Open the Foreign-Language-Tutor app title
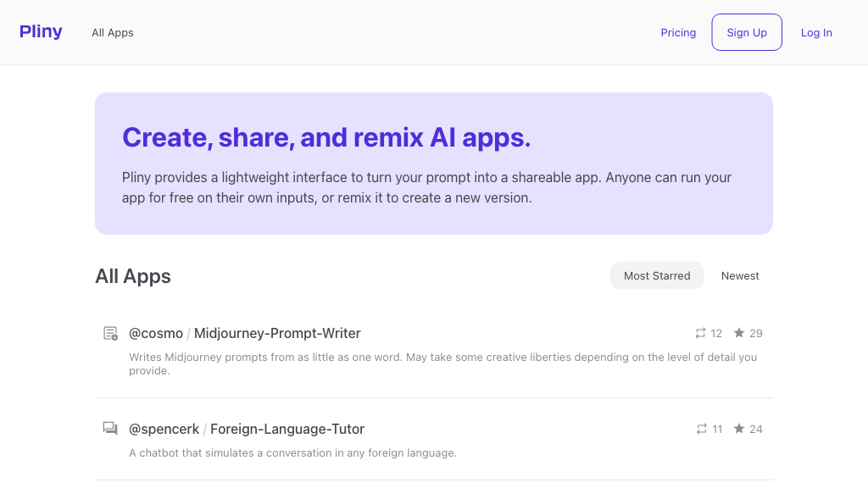Viewport: 868px width, 488px height. coord(287,429)
